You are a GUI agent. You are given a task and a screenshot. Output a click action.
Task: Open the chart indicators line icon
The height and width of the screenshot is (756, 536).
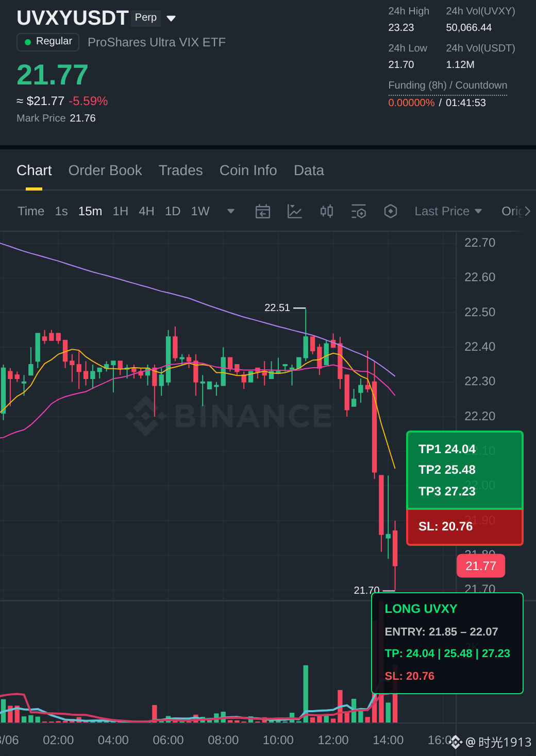click(294, 211)
